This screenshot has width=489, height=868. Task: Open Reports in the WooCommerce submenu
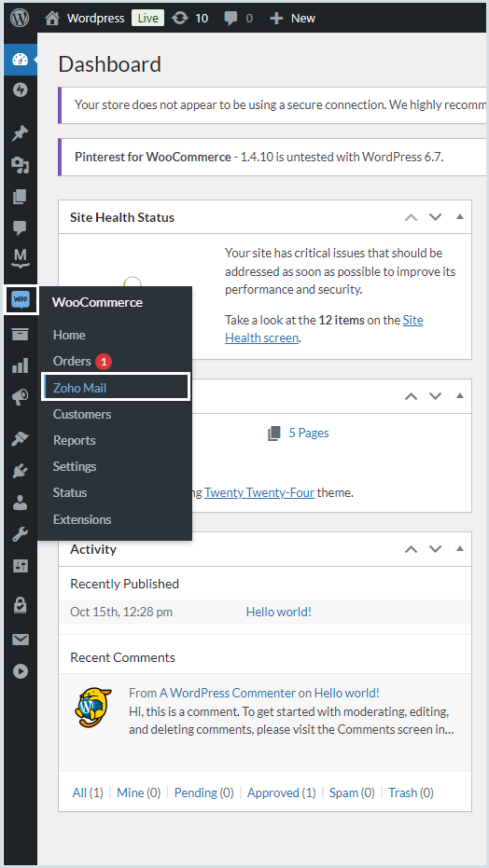pyautogui.click(x=75, y=440)
